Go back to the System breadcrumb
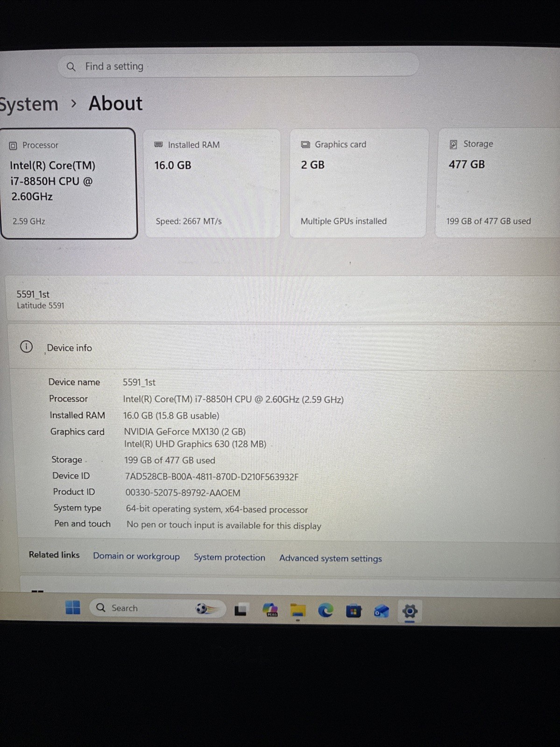 point(29,104)
